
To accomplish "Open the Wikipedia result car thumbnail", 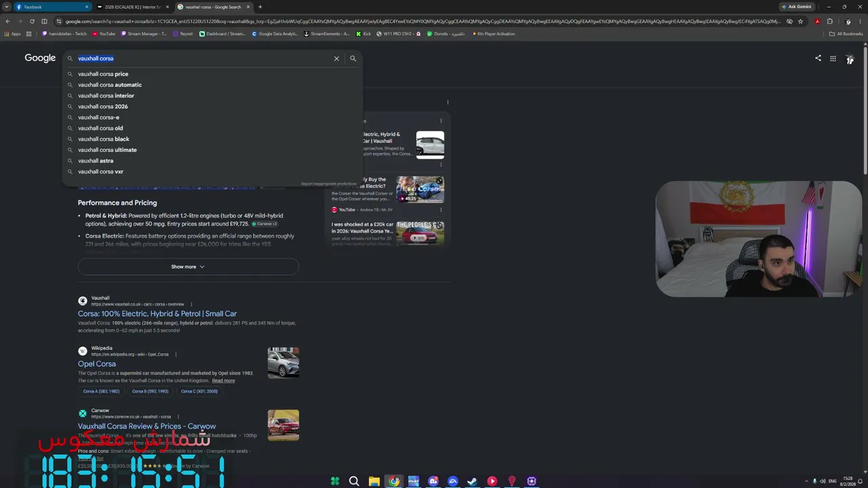I will 283,363.
